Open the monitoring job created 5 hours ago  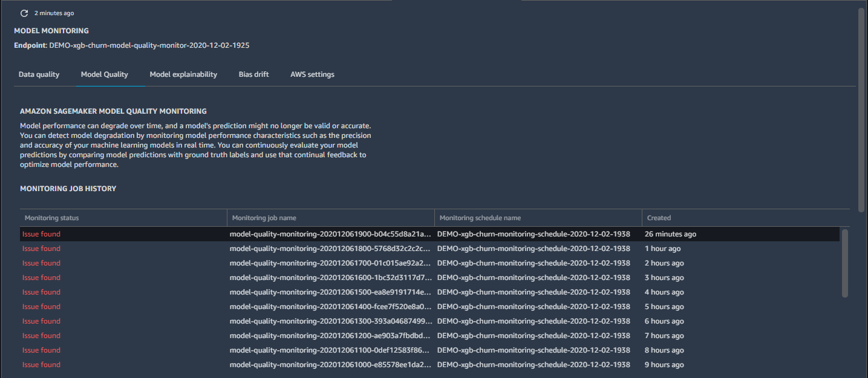coord(330,306)
